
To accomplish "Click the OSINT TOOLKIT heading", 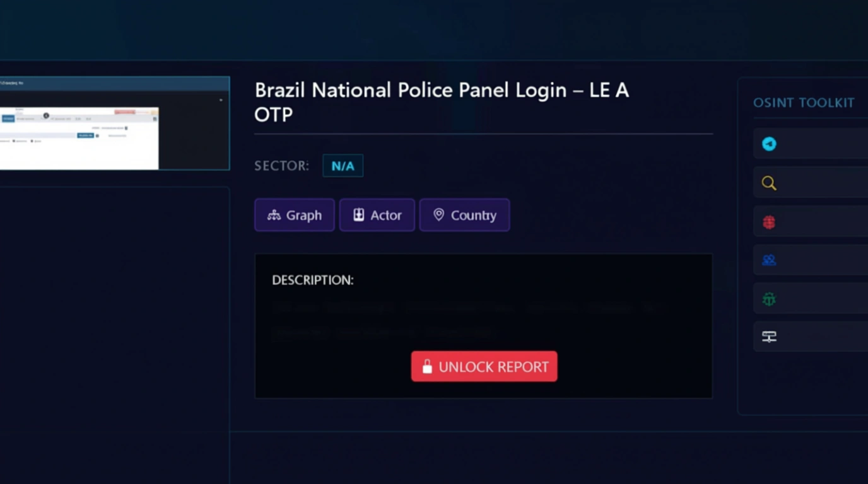I will click(x=803, y=103).
